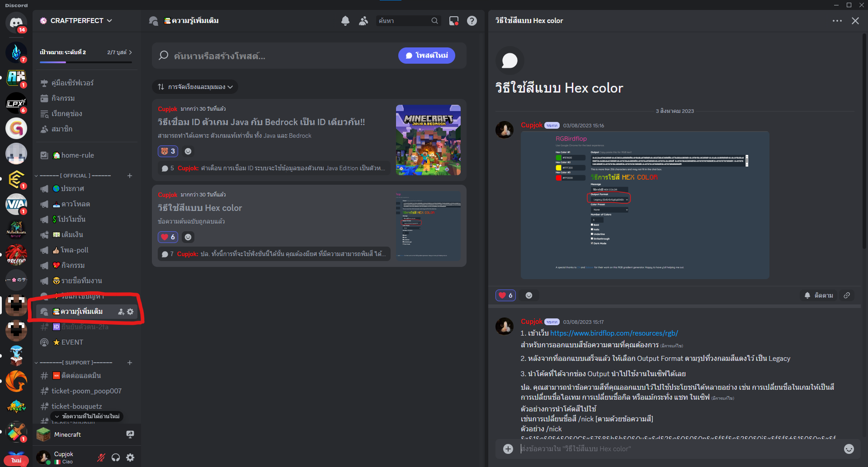Expand server boost goal chevron
This screenshot has height=467, width=868.
tap(131, 52)
